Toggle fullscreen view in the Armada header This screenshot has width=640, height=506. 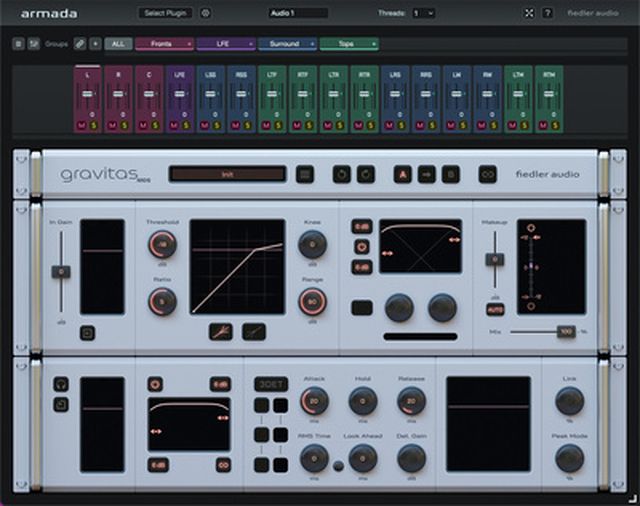point(529,13)
